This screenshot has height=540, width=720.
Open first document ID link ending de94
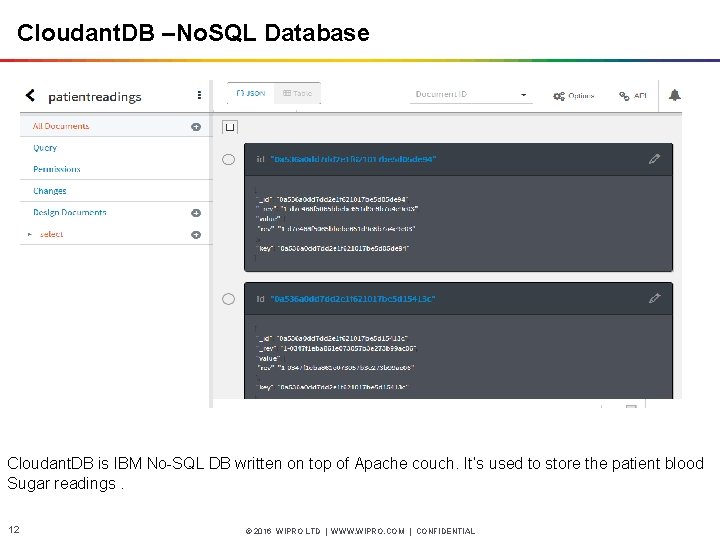(x=353, y=159)
